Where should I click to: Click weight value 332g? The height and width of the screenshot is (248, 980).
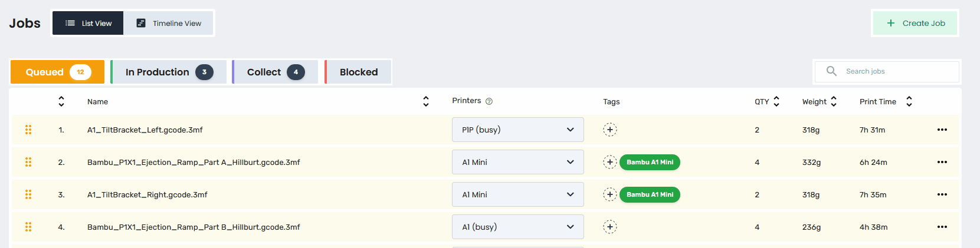click(x=811, y=162)
